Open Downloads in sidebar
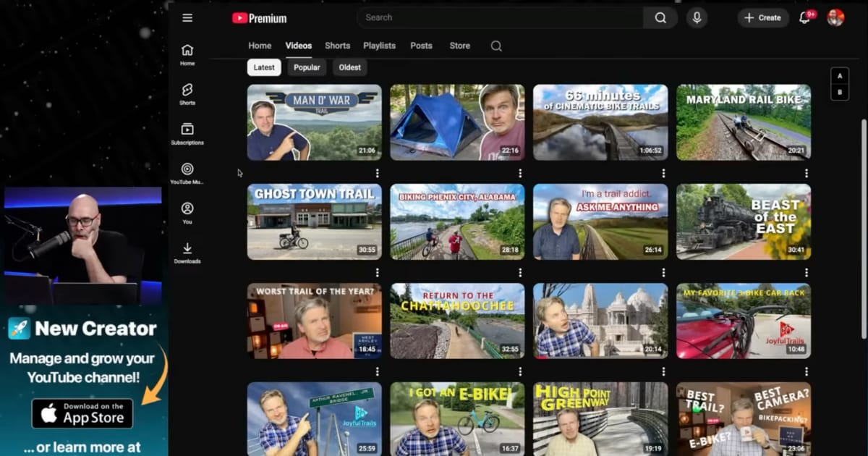 pos(187,253)
